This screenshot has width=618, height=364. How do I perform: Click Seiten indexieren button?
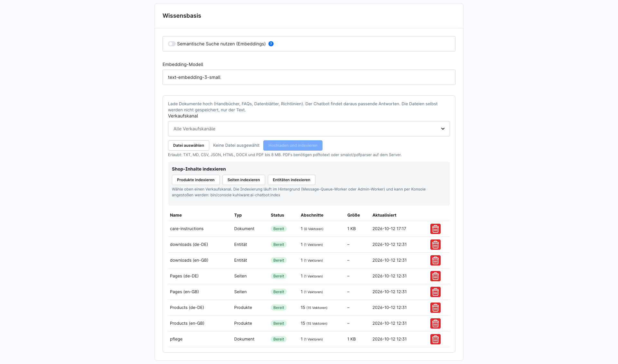point(244,180)
